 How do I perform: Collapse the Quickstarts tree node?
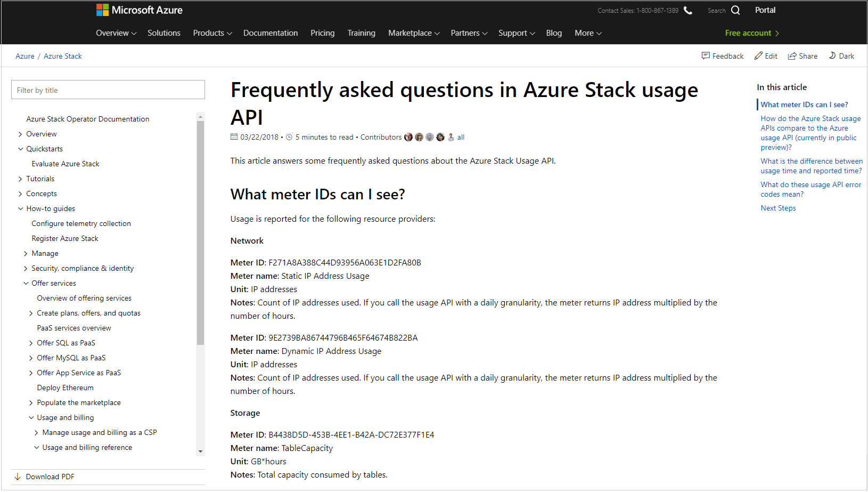point(20,149)
